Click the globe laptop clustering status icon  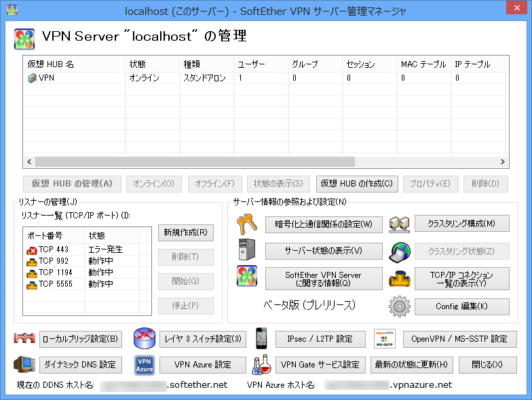(x=399, y=252)
